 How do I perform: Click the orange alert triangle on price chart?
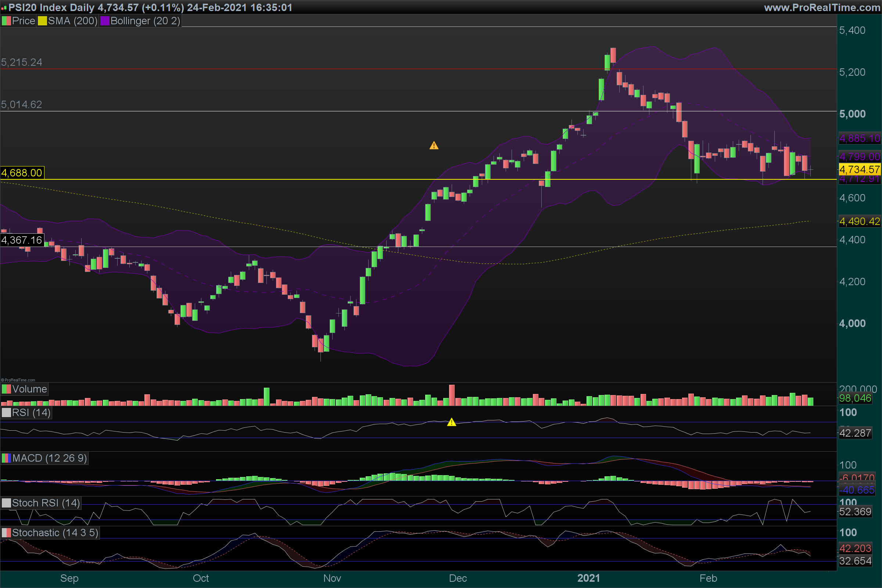(434, 146)
